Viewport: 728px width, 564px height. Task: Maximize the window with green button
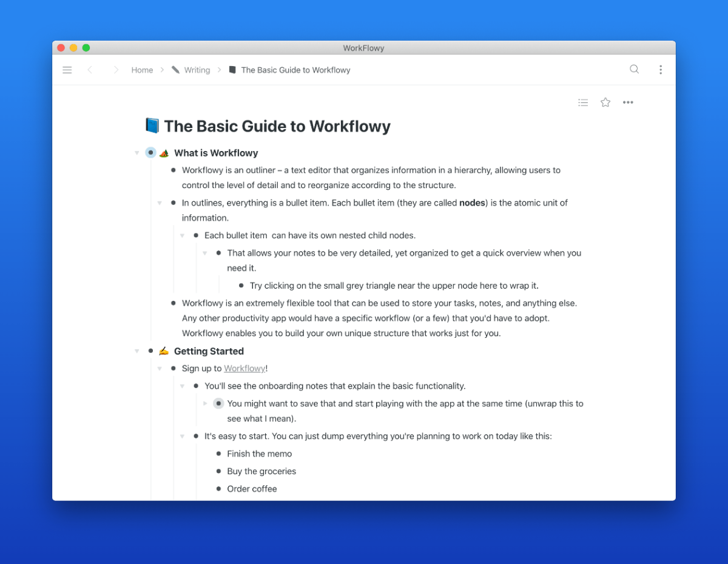pyautogui.click(x=86, y=48)
